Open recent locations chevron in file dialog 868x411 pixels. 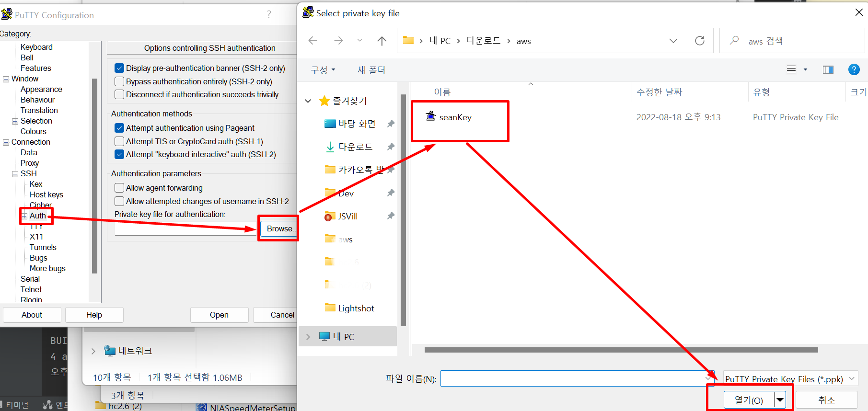[359, 41]
